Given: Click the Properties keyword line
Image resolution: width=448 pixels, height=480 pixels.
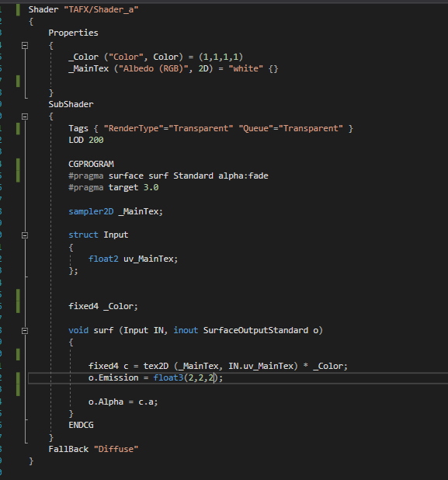Looking at the screenshot, I should point(73,33).
